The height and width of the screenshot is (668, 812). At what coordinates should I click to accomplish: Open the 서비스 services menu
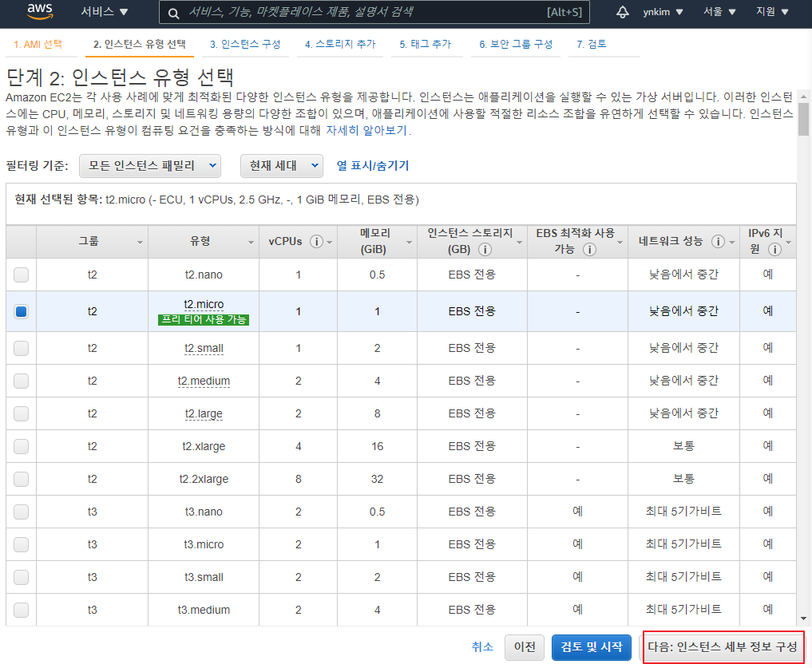pyautogui.click(x=104, y=11)
